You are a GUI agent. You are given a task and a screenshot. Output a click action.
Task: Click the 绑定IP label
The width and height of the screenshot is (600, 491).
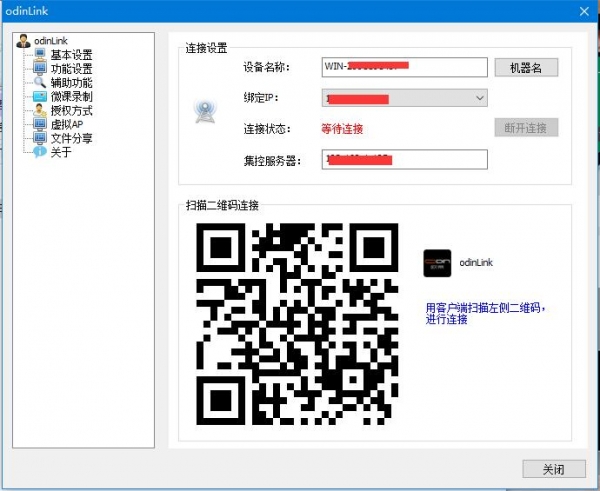(261, 98)
